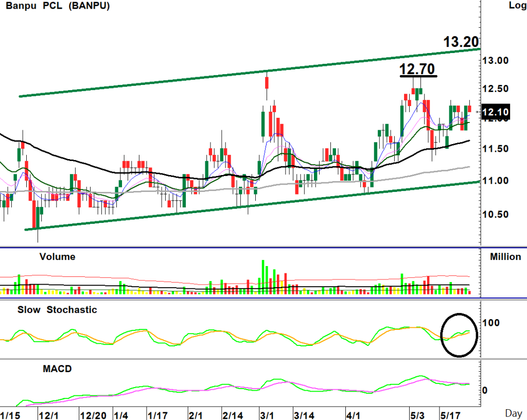Click the current price tag 12.10
The width and height of the screenshot is (527, 420).
tap(496, 112)
